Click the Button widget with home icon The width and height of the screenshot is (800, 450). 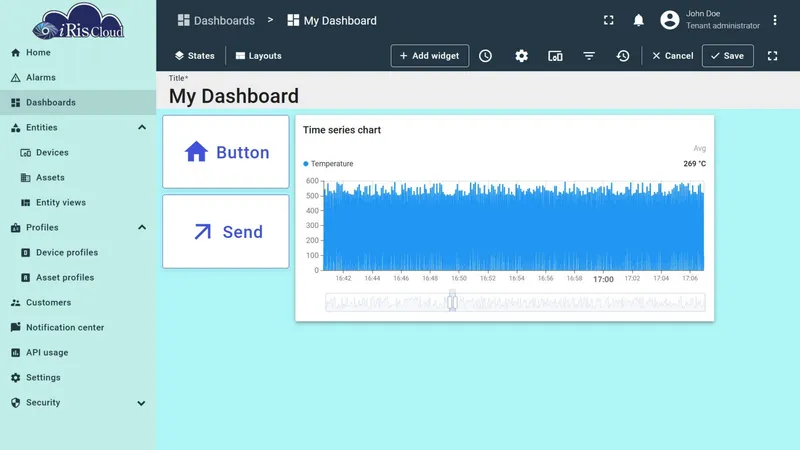(x=226, y=152)
